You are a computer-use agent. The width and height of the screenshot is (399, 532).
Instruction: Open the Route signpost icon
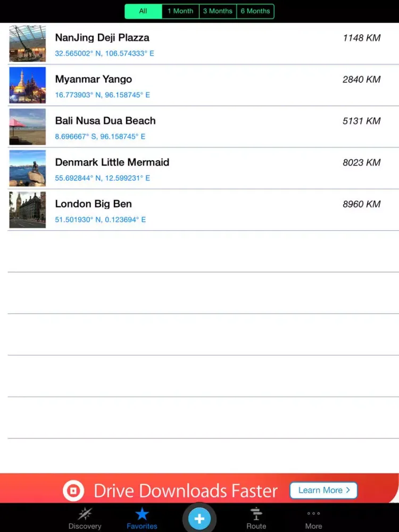pos(256,514)
